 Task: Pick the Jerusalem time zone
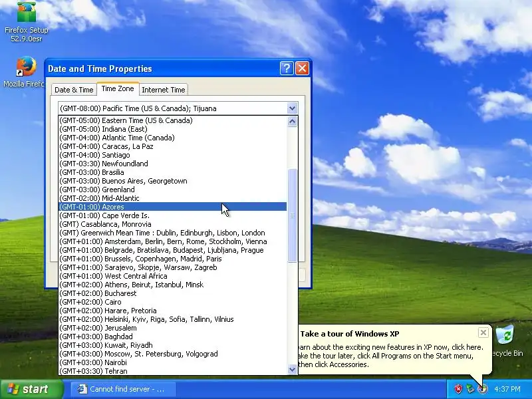(173, 328)
